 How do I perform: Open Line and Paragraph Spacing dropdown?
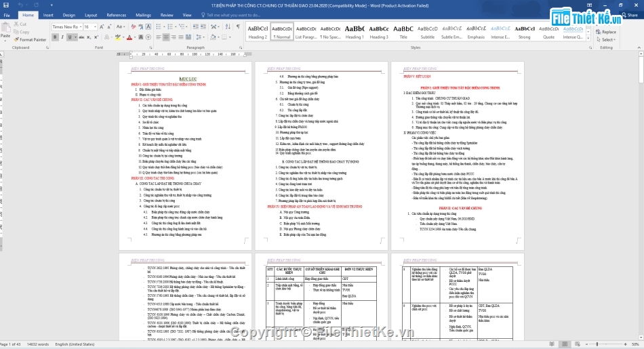coord(200,37)
